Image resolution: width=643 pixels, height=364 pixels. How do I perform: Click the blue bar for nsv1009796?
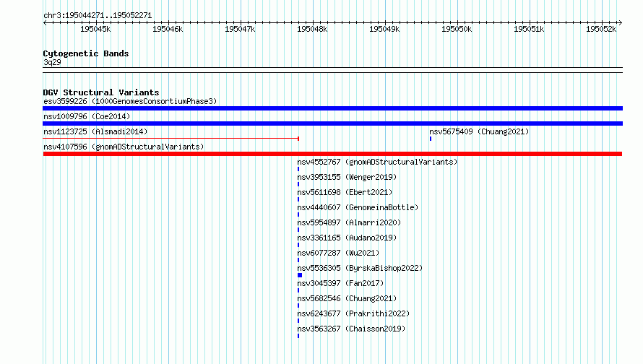click(x=332, y=123)
